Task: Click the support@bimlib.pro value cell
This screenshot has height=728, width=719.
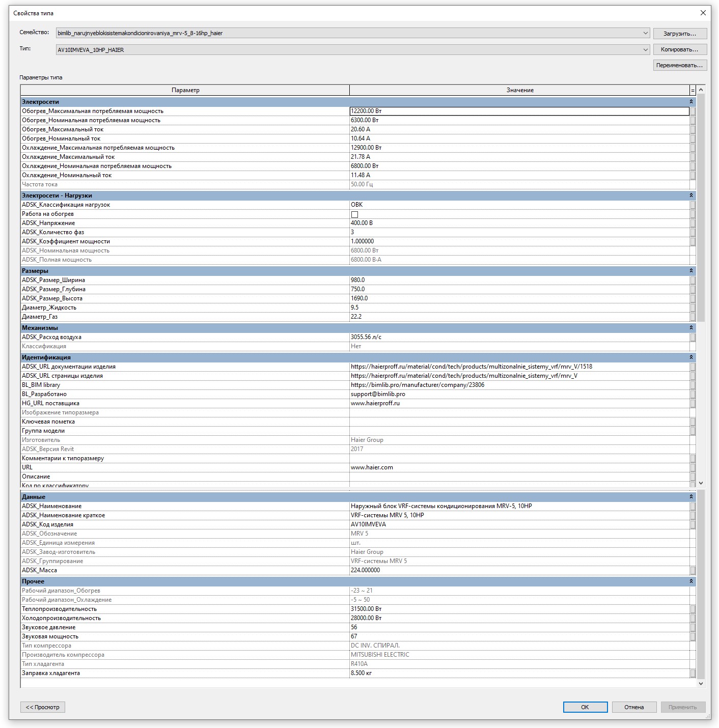Action: click(x=519, y=394)
